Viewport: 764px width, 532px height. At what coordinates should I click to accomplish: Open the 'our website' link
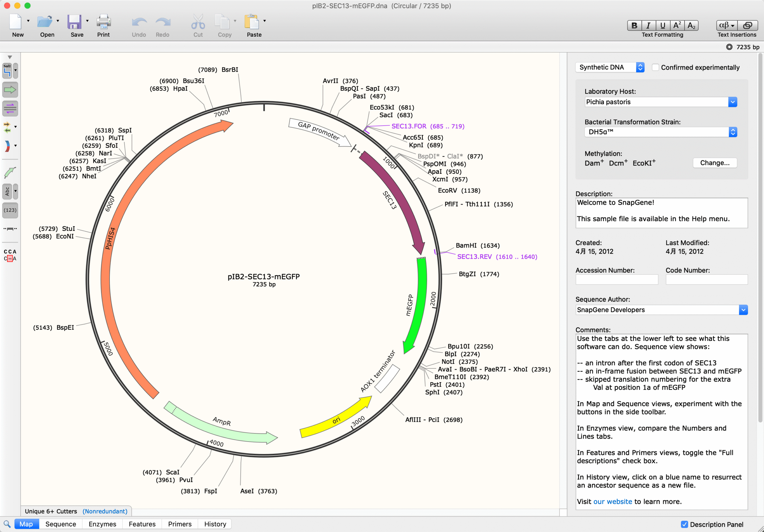click(613, 501)
